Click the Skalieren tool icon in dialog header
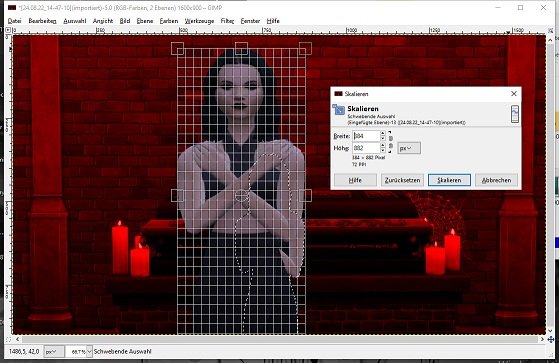This screenshot has height=363, width=559. click(x=338, y=110)
